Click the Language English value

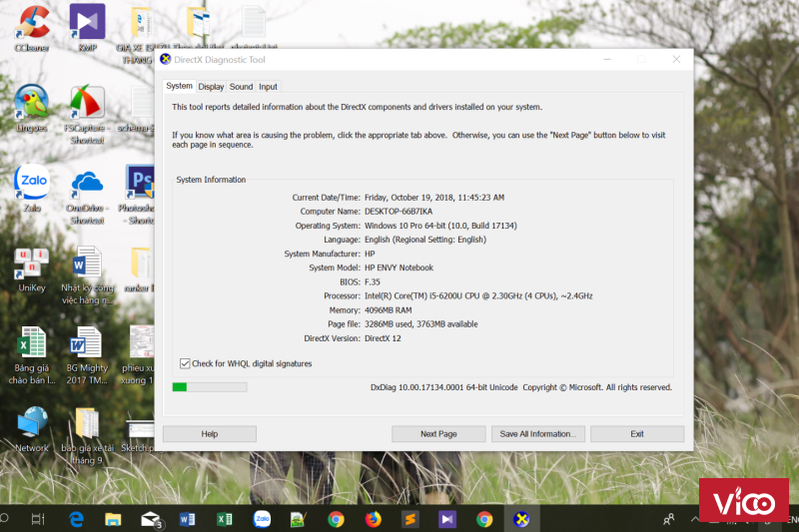click(425, 240)
